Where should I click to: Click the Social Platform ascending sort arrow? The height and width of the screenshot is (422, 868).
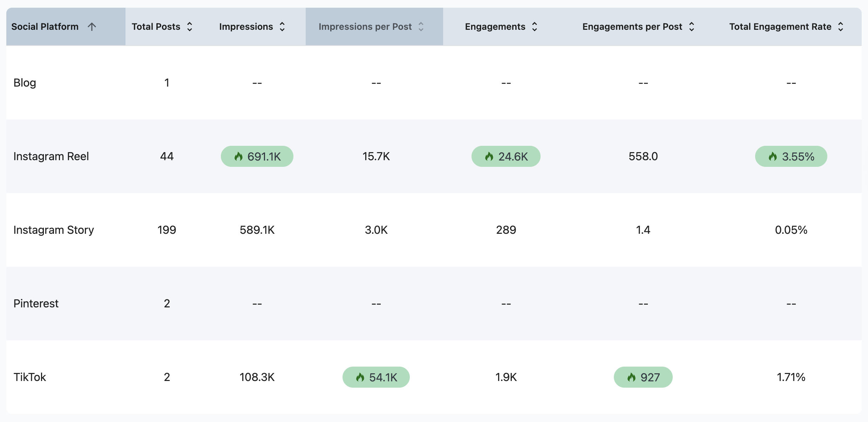point(92,27)
